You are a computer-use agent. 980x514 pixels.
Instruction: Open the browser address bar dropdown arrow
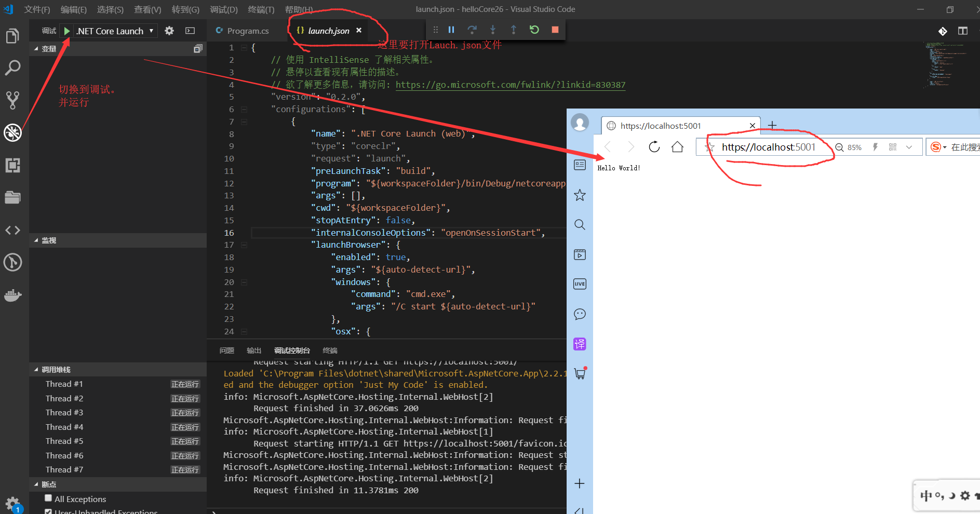click(x=909, y=147)
